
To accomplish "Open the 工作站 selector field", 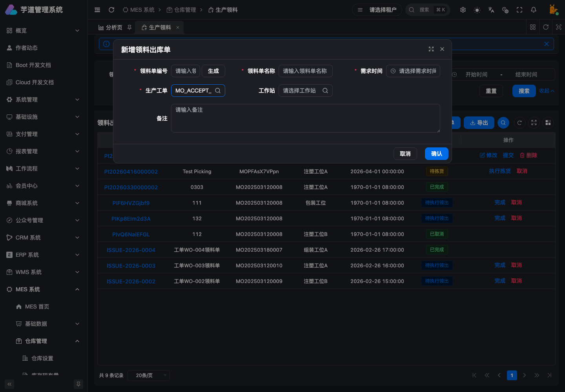I will (x=306, y=91).
